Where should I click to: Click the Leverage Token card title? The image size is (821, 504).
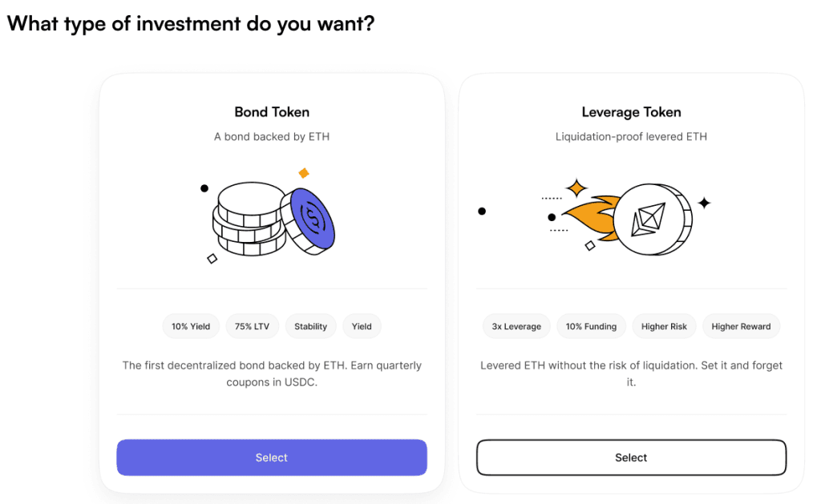pos(631,112)
